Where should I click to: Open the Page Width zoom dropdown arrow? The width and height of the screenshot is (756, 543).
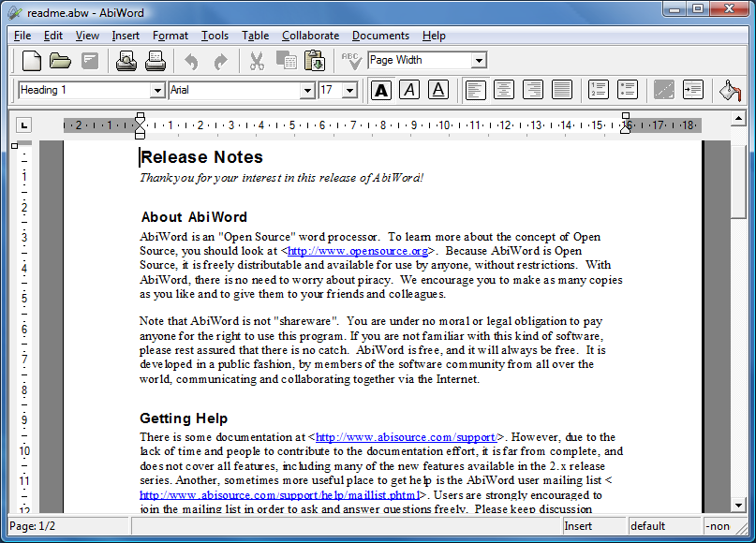479,61
